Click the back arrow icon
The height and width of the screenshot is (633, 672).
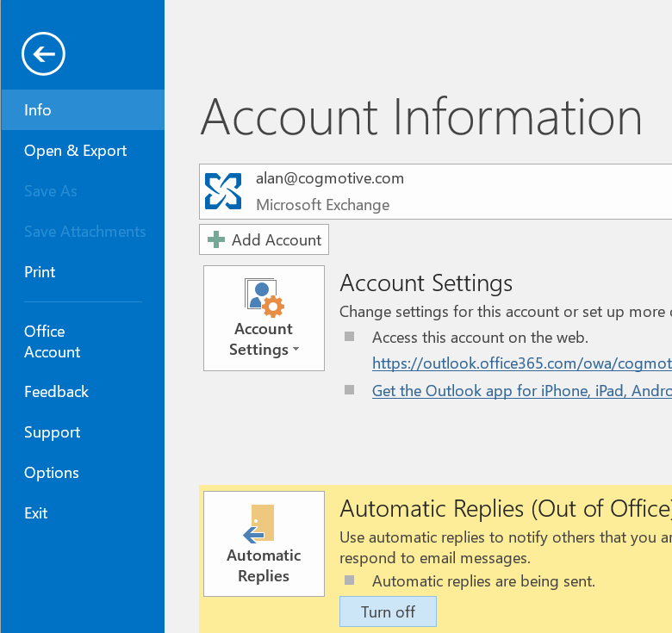click(43, 55)
